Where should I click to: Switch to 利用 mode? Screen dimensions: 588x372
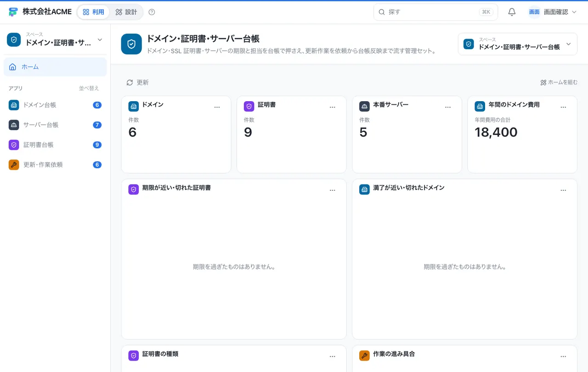(93, 12)
